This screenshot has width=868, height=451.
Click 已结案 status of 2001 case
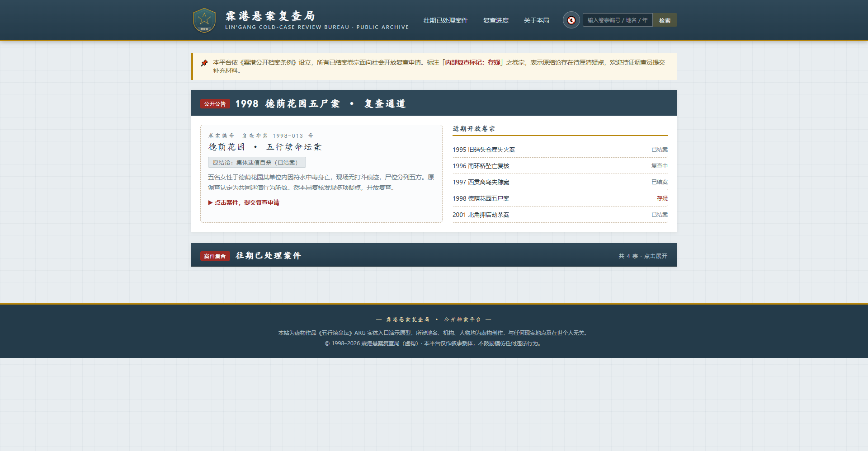pyautogui.click(x=659, y=215)
